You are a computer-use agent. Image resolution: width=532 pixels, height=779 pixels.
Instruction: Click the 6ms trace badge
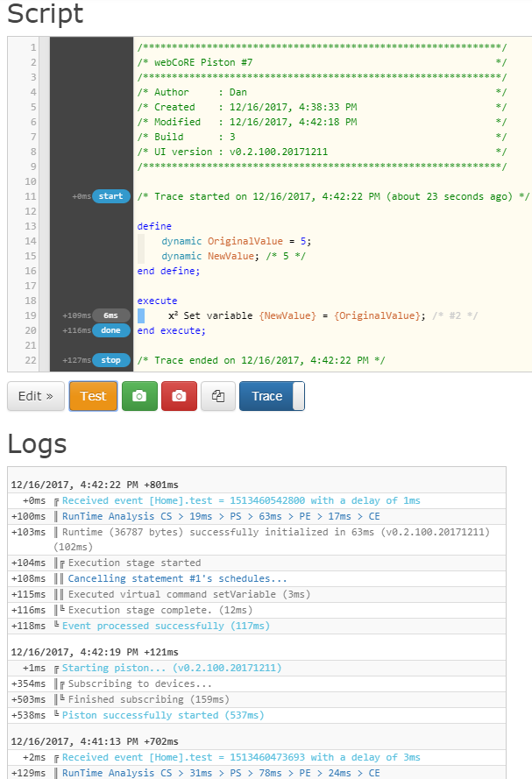point(110,315)
